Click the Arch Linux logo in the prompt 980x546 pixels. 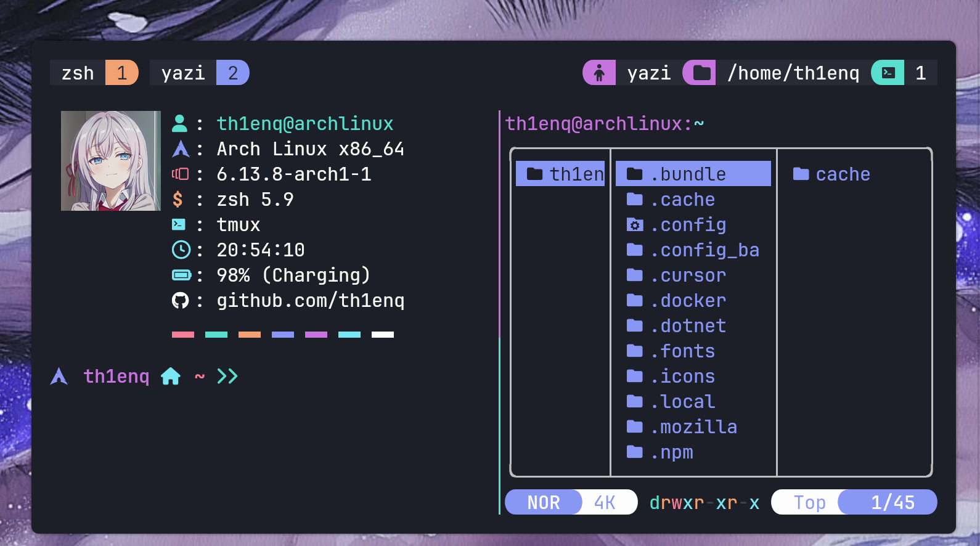point(59,376)
